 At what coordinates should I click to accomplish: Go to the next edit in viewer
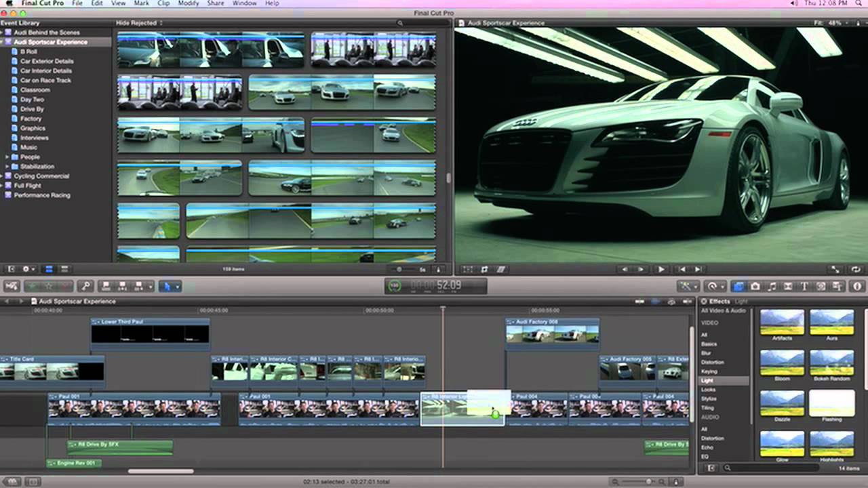pyautogui.click(x=698, y=269)
